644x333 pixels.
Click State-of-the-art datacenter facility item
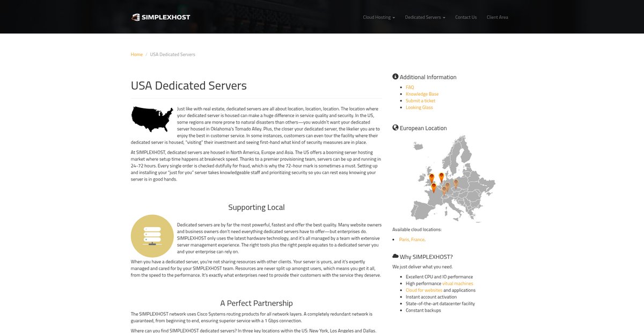tap(441, 303)
